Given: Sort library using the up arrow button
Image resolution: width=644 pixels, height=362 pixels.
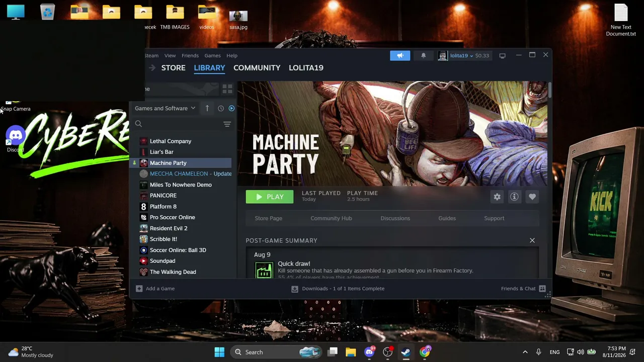Looking at the screenshot, I should [207, 108].
